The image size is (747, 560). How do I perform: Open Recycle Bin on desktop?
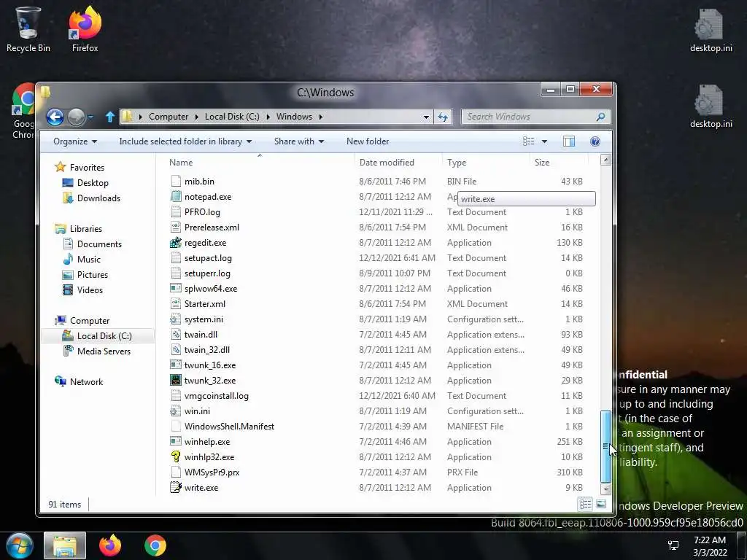28,29
